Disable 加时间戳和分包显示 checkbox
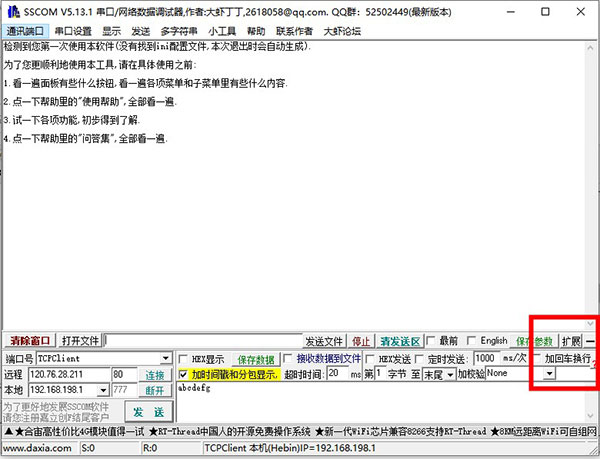 click(x=183, y=374)
